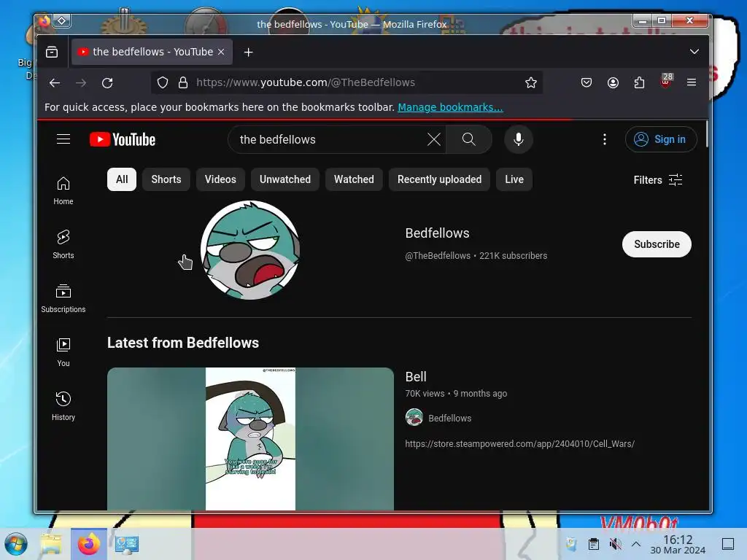Open the Windows Start button
Image resolution: width=747 pixels, height=560 pixels.
click(16, 544)
